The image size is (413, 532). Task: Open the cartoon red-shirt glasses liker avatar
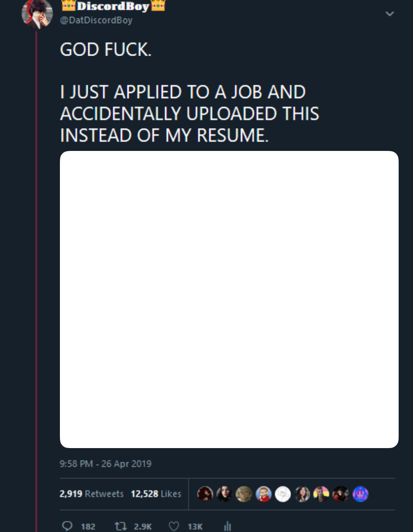264,494
